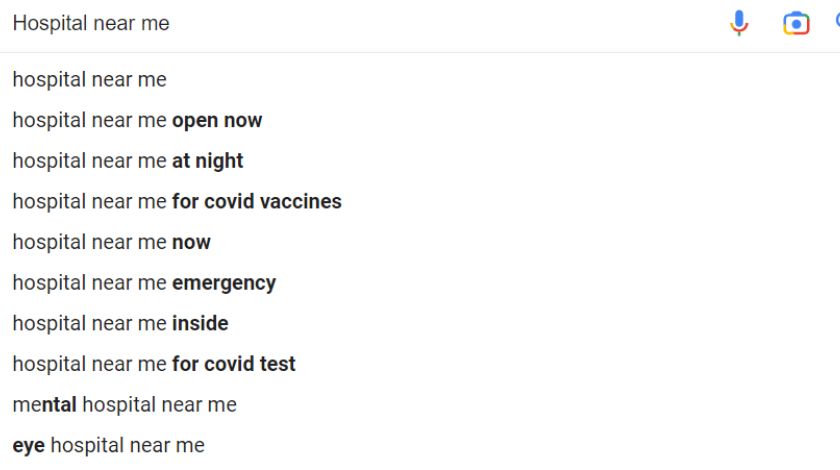Select the 'mental hospital near me' suggestion
This screenshot has height=470, width=840.
click(x=420, y=405)
